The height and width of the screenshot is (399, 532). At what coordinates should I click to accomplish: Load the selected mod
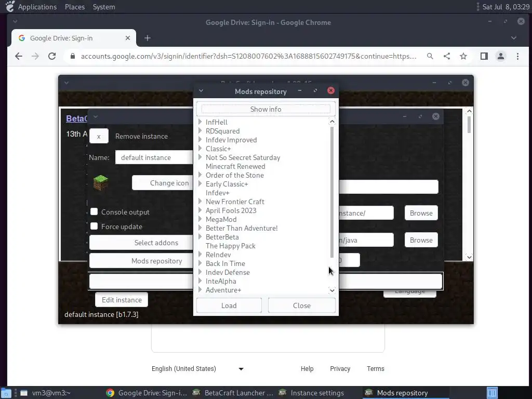[x=229, y=305]
